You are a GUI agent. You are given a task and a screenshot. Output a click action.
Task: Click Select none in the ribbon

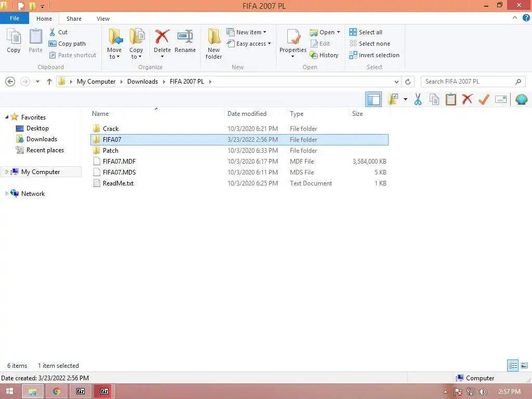[x=369, y=44]
